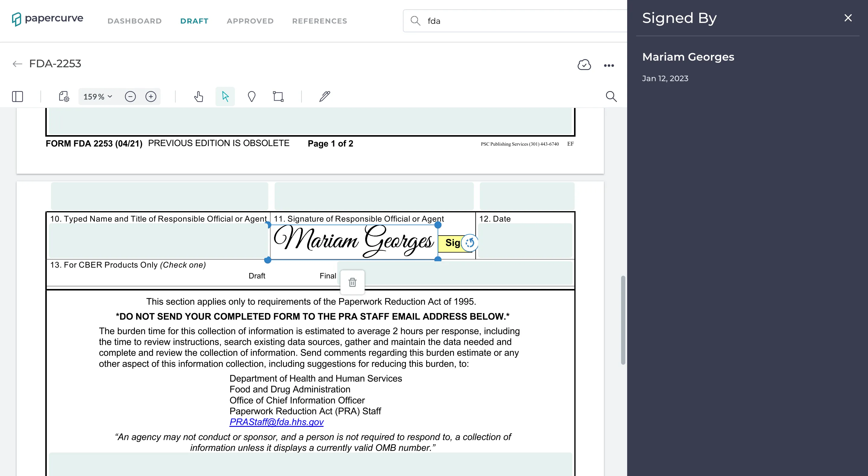This screenshot has width=868, height=476.
Task: Toggle the left sidebar panel icon
Action: tap(17, 96)
